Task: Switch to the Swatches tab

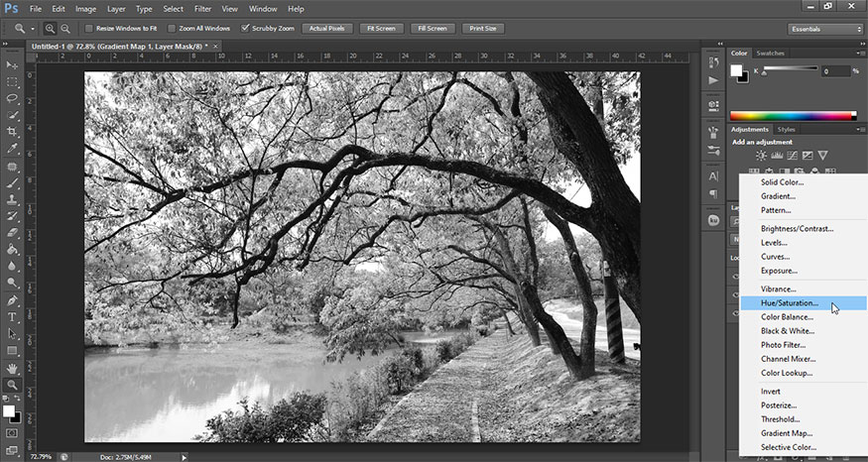Action: [x=770, y=54]
